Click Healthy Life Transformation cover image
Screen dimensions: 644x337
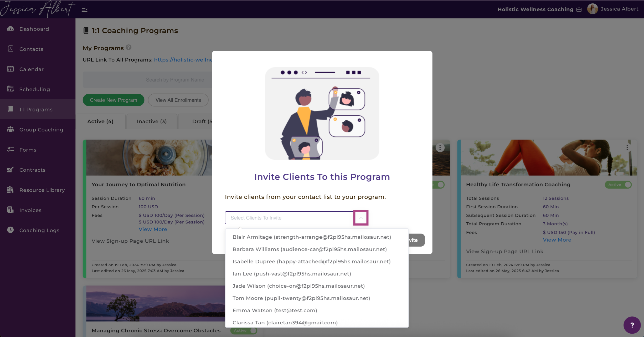549,157
